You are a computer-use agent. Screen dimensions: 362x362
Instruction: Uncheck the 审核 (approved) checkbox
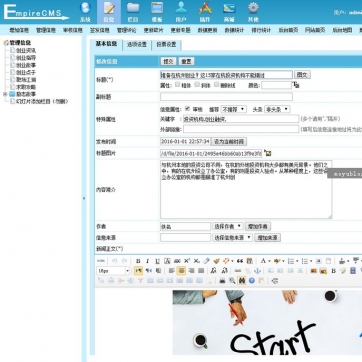(187, 108)
